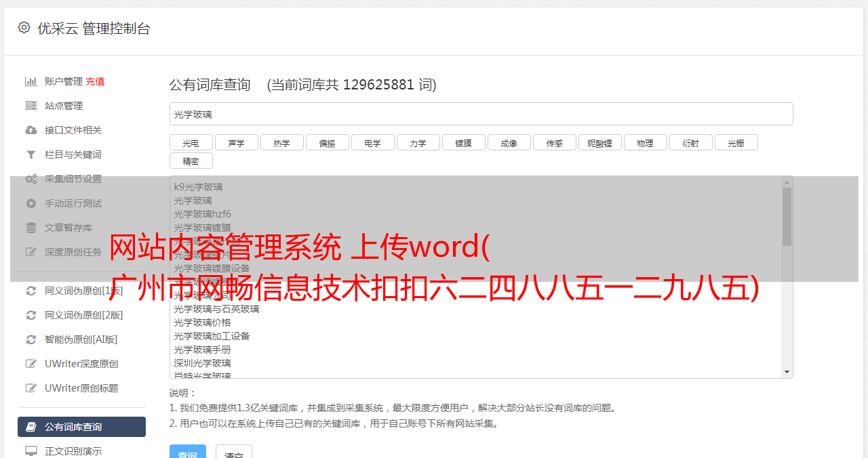Click the red 充值 link
This screenshot has width=868, height=458.
[x=95, y=81]
